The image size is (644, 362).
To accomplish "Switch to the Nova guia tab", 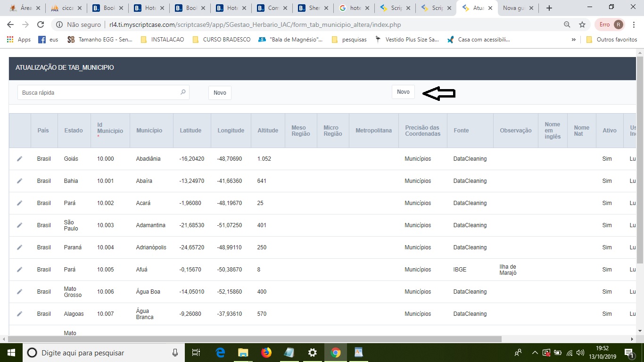I will (x=514, y=8).
